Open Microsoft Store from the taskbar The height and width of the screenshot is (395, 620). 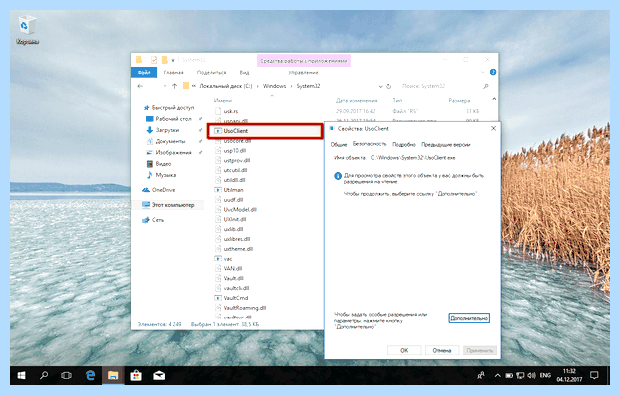pyautogui.click(x=136, y=375)
